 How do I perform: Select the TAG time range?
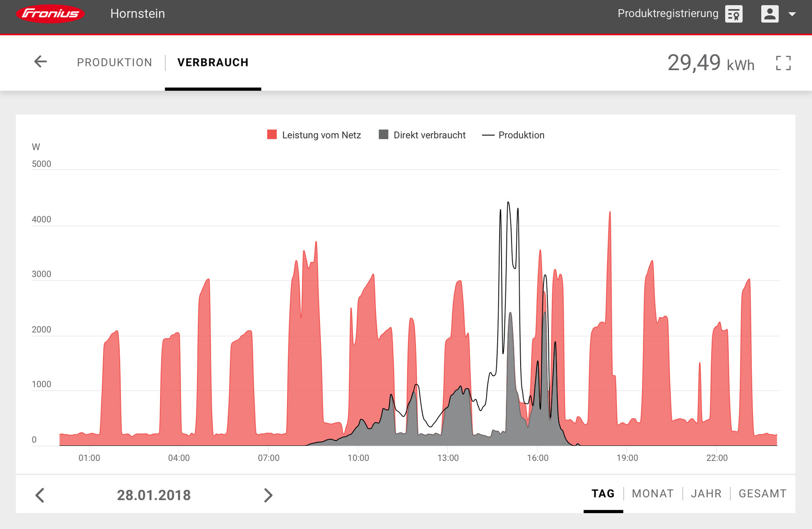[x=603, y=494]
